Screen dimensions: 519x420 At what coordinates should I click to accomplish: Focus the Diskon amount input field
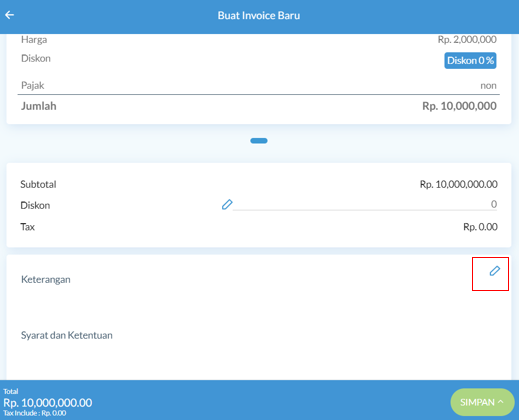point(365,204)
